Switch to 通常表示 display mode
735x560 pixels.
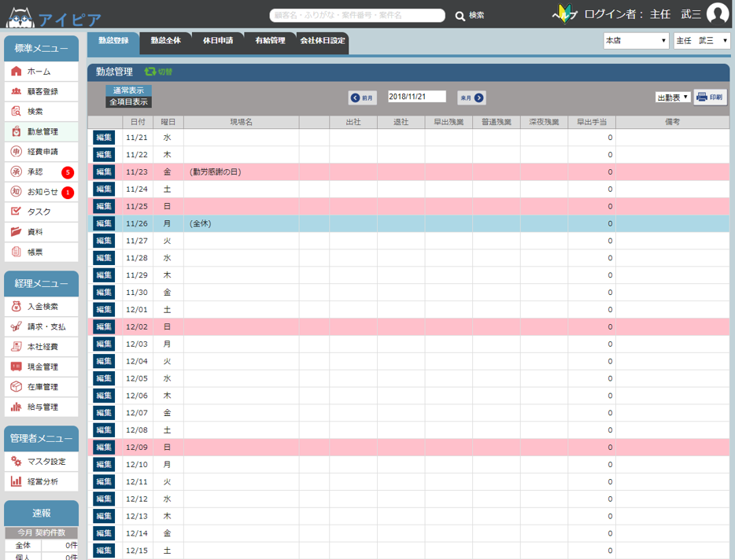tap(128, 90)
